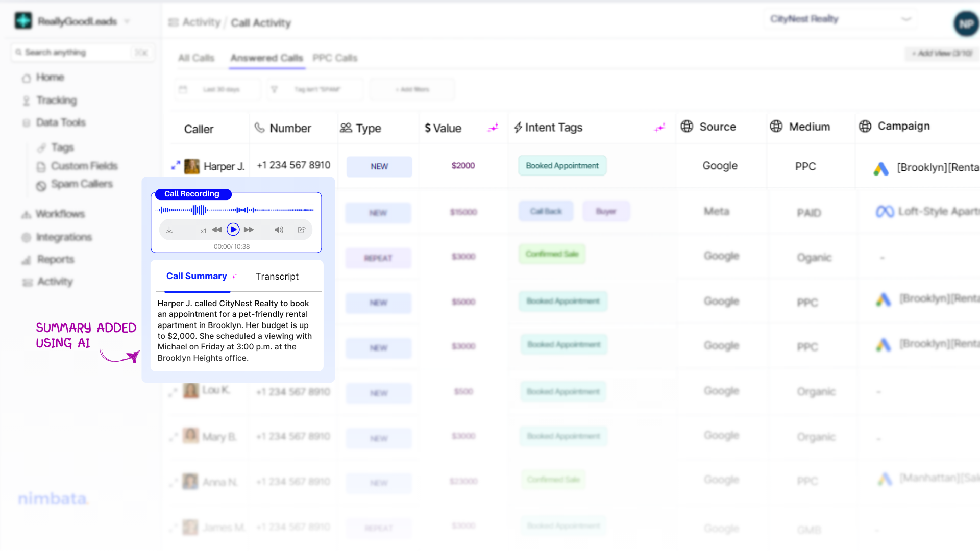Screen dimensions: 980x551
Task: Open the Call Summary tab
Action: point(197,276)
